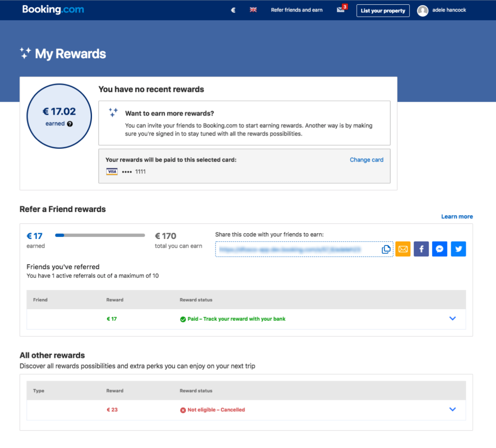
Task: Open the Learn more link
Action: [457, 216]
